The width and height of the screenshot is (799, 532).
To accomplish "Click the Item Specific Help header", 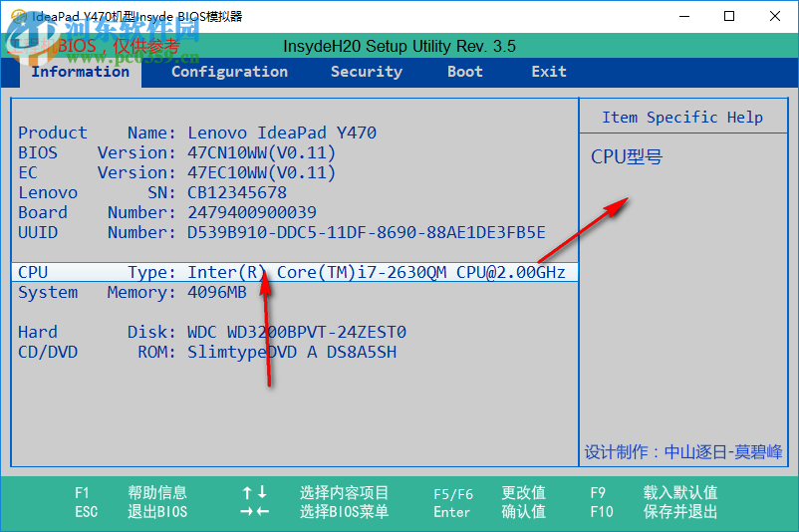I will click(x=682, y=118).
